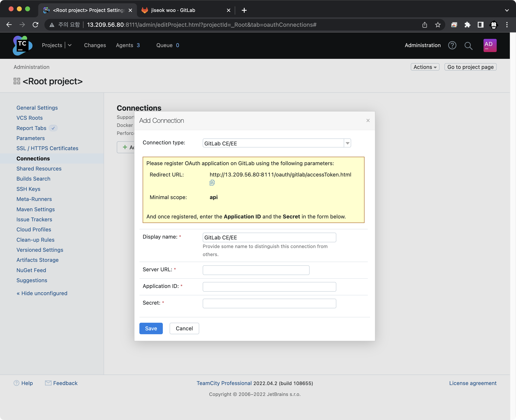Open Meta-Runners in sidebar
The image size is (516, 420).
tap(34, 199)
